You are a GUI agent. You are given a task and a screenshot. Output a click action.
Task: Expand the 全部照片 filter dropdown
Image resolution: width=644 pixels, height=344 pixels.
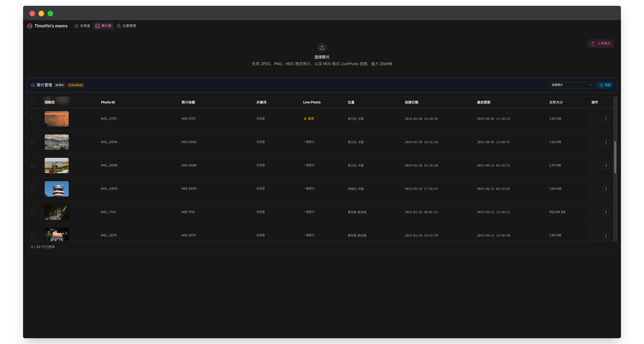coord(571,85)
